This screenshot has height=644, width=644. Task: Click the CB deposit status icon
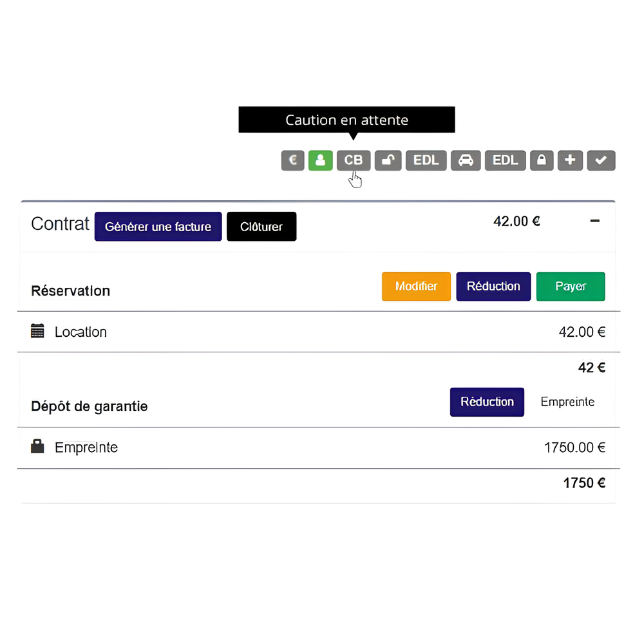coord(353,160)
